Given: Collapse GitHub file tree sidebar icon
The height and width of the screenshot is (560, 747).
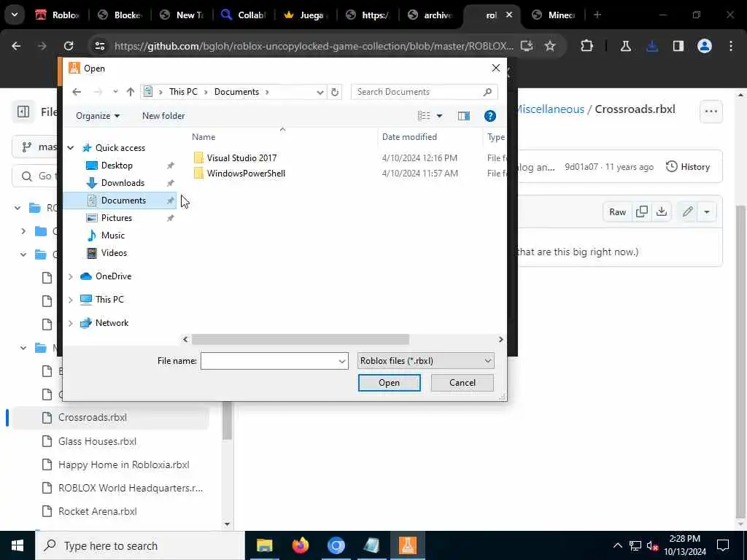Looking at the screenshot, I should 23,112.
